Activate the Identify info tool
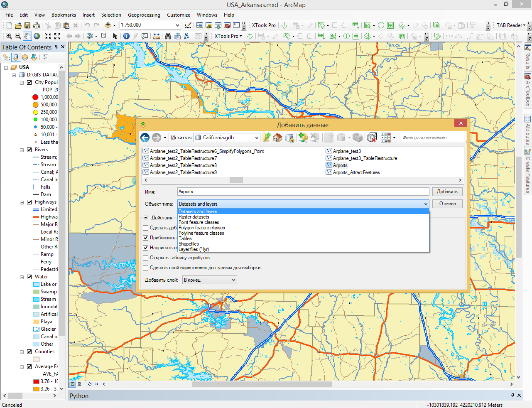This screenshot has height=408, width=532. [127, 36]
